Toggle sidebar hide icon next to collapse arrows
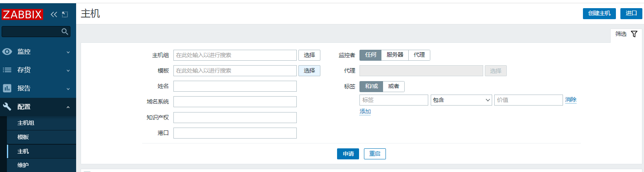Viewport: 644px width, 172px height. tap(65, 14)
